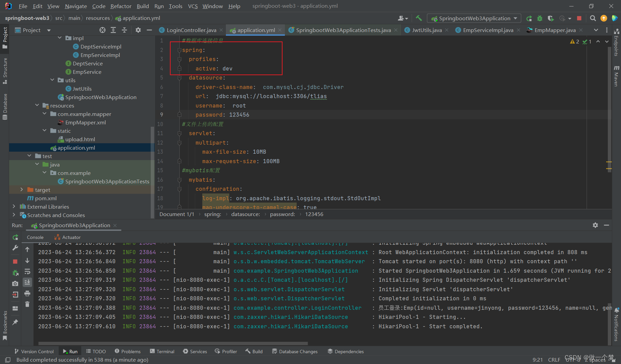The height and width of the screenshot is (364, 621).
Task: Open Database Changes tool window
Action: click(x=295, y=351)
